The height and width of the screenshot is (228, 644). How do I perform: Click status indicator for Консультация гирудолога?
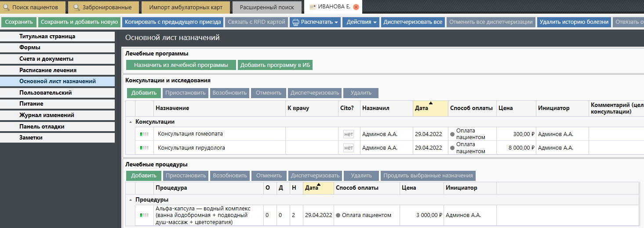coord(144,148)
